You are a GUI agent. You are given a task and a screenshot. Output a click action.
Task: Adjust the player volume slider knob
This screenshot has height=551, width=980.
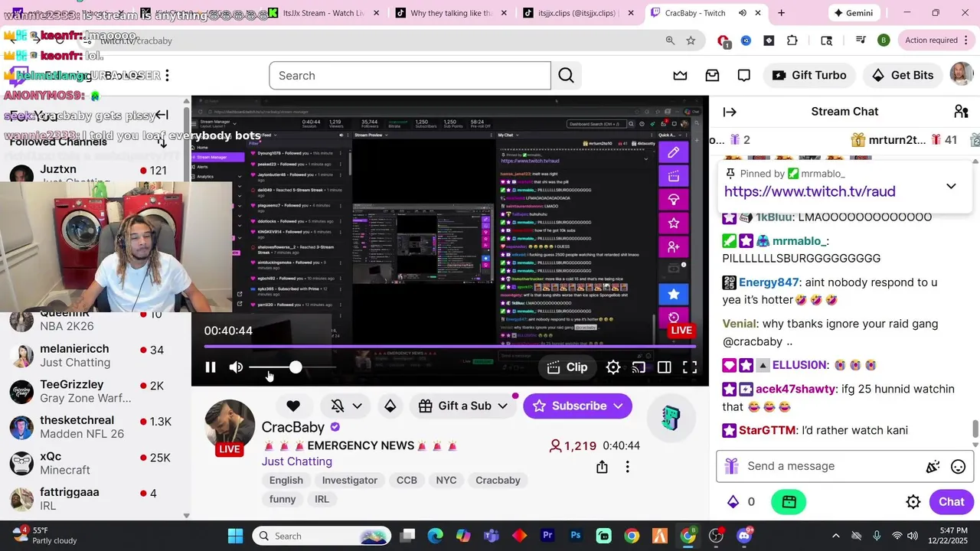pyautogui.click(x=296, y=367)
